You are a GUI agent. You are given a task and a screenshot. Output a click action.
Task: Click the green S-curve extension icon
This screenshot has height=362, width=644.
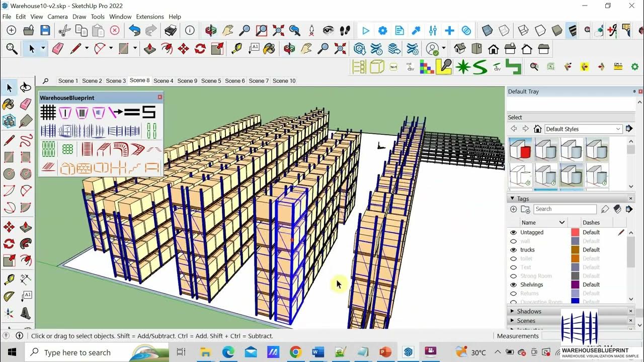tap(479, 66)
